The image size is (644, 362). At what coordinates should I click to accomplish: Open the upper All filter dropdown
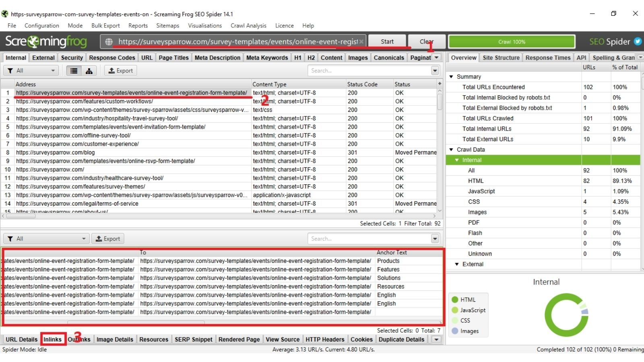pos(31,71)
